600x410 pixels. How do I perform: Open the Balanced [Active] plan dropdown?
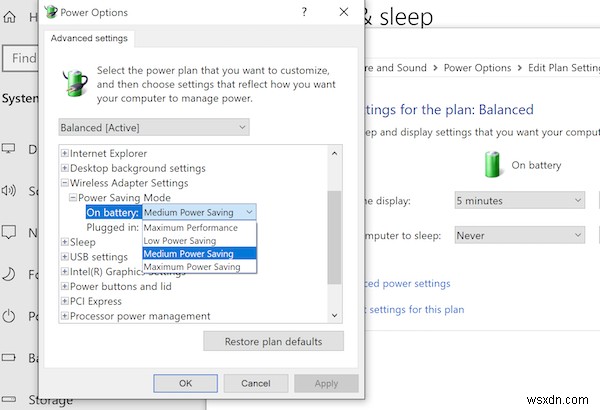(154, 127)
